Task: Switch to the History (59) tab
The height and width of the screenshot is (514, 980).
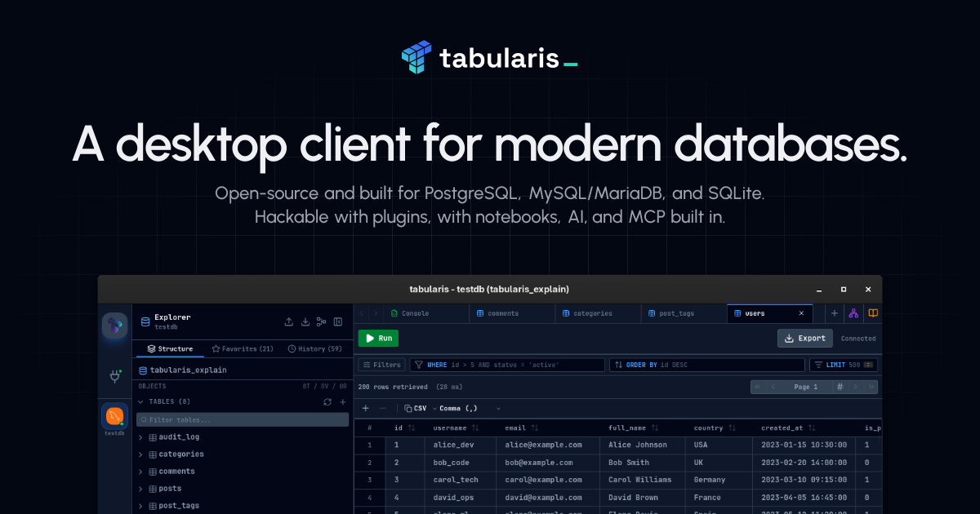Action: pyautogui.click(x=315, y=348)
